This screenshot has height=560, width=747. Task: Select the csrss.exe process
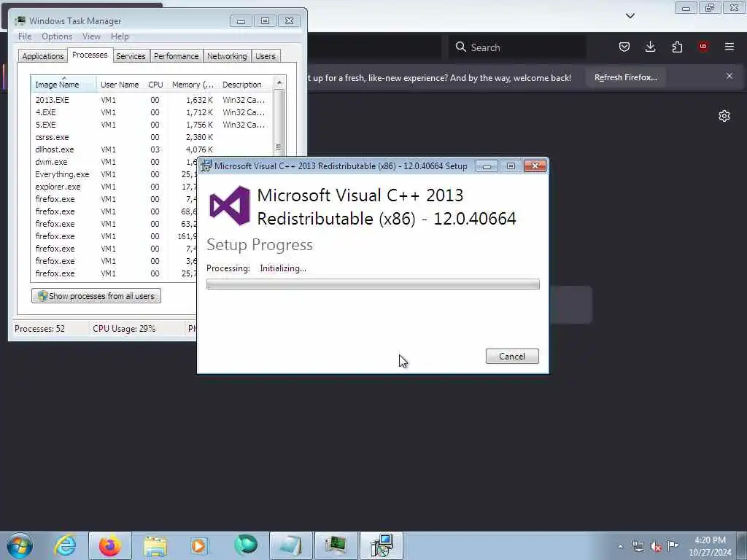pyautogui.click(x=152, y=137)
